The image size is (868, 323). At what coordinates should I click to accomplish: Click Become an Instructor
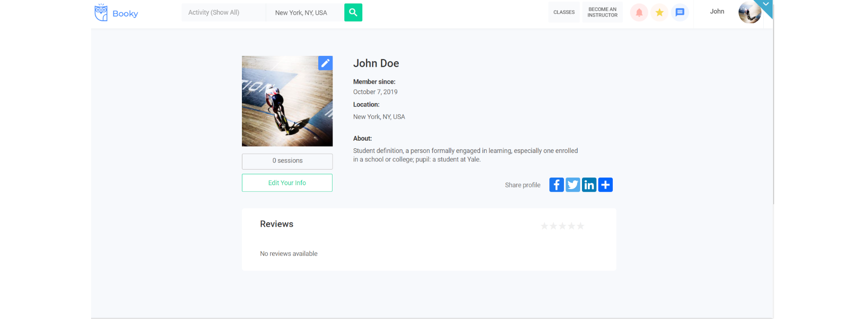(x=602, y=12)
